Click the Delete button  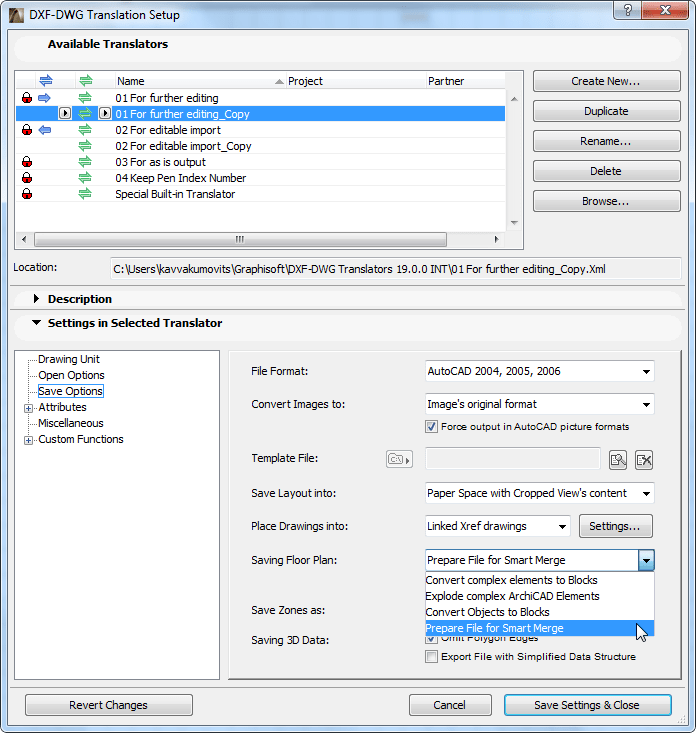tap(606, 171)
